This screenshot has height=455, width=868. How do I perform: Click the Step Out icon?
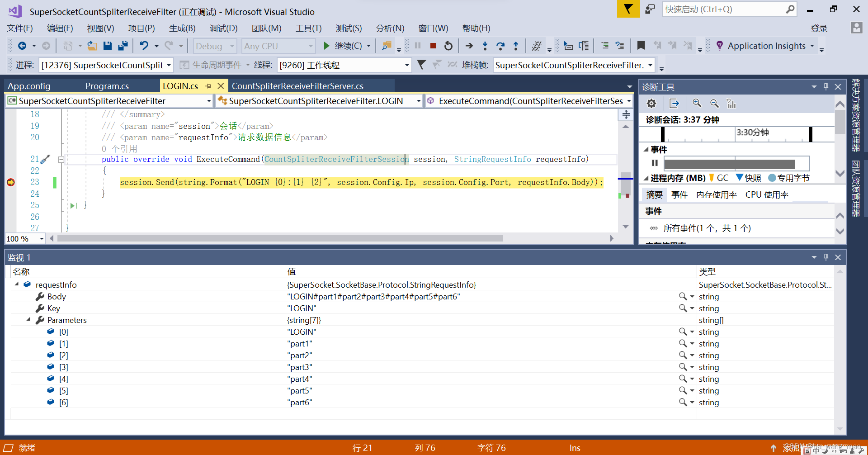click(516, 46)
